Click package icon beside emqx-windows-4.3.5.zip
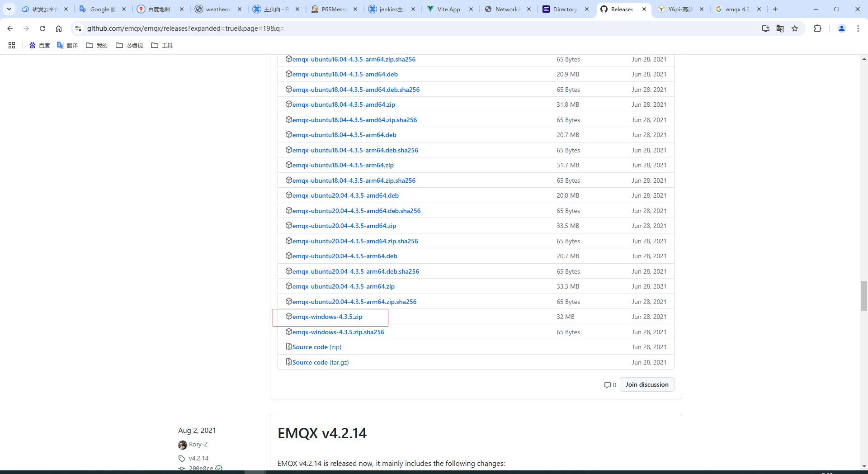868x474 pixels. click(x=288, y=316)
